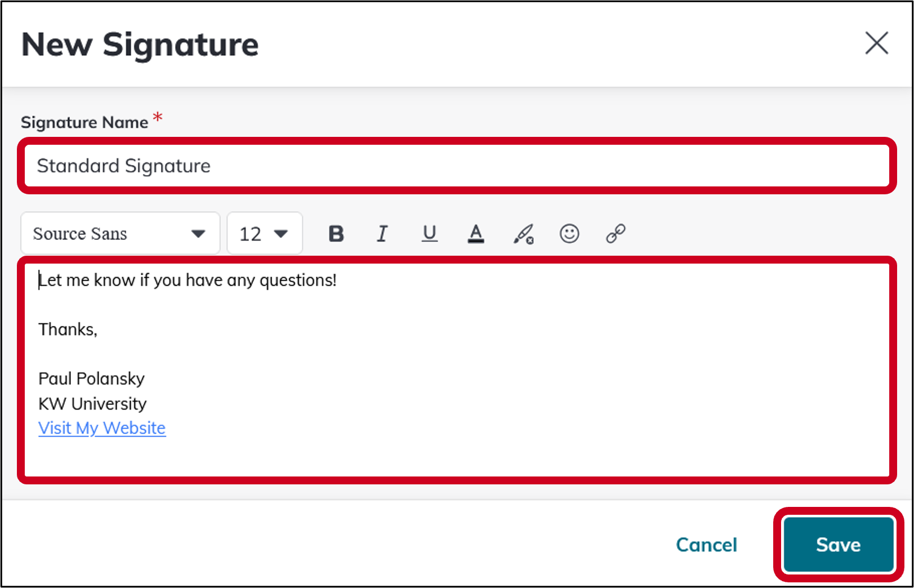The width and height of the screenshot is (914, 588).
Task: Save the Standard Signature
Action: pyautogui.click(x=838, y=544)
